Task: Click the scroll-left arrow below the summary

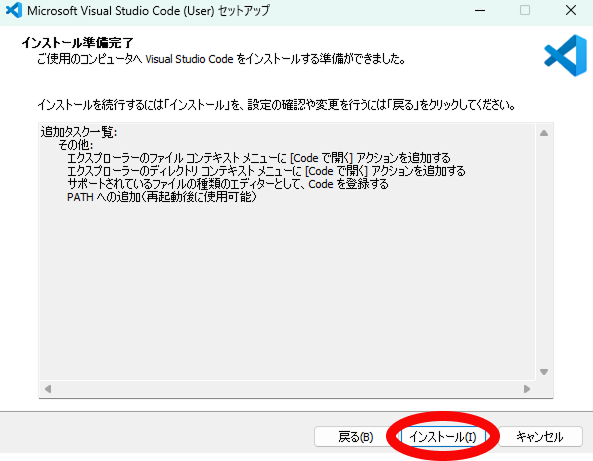Action: point(48,389)
